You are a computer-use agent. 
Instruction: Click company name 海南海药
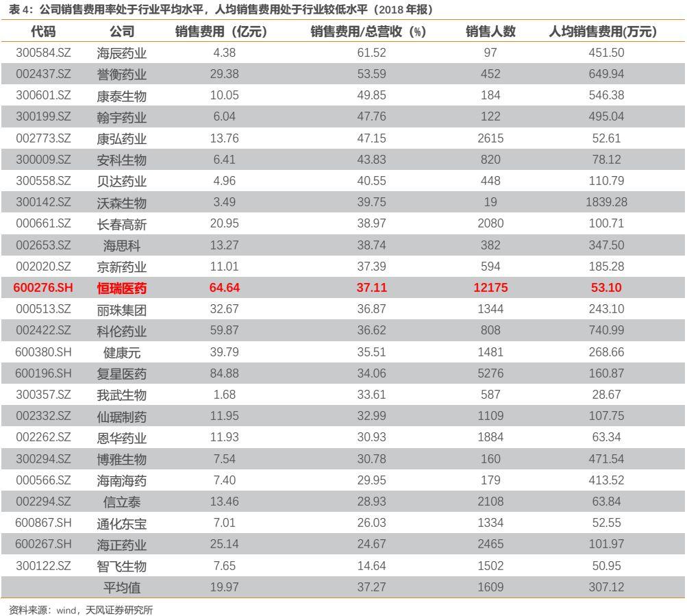coord(122,480)
